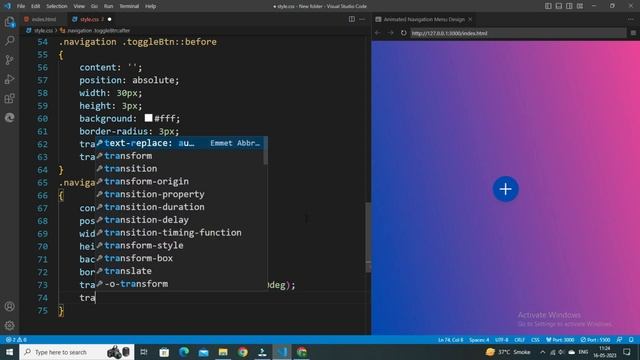Open the Edit menu
640x360 pixels.
coord(36,6)
